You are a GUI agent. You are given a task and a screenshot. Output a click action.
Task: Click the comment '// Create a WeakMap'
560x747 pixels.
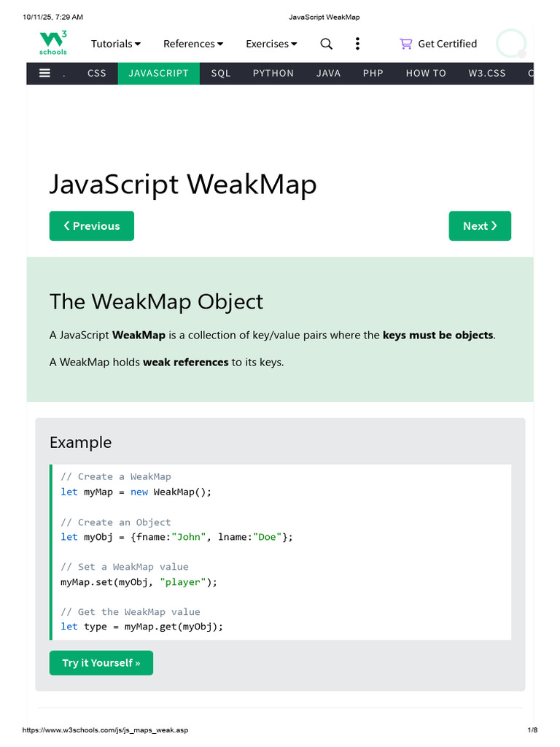point(116,477)
